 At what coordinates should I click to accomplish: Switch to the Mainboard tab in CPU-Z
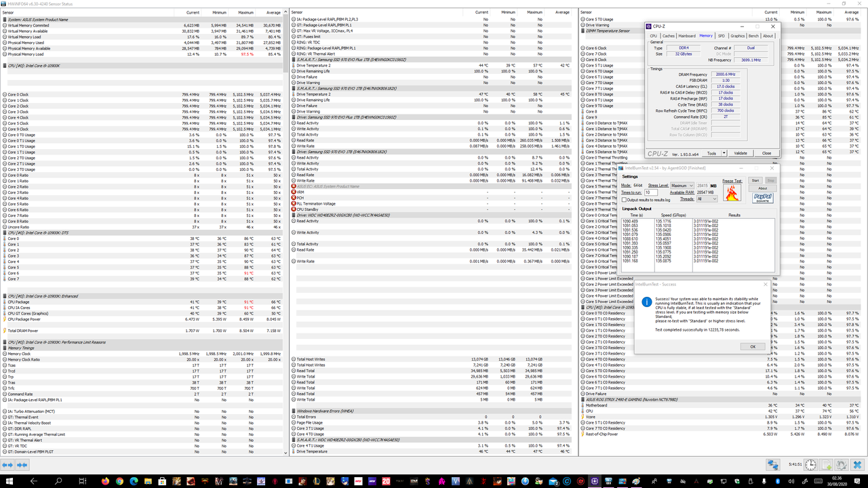point(687,36)
